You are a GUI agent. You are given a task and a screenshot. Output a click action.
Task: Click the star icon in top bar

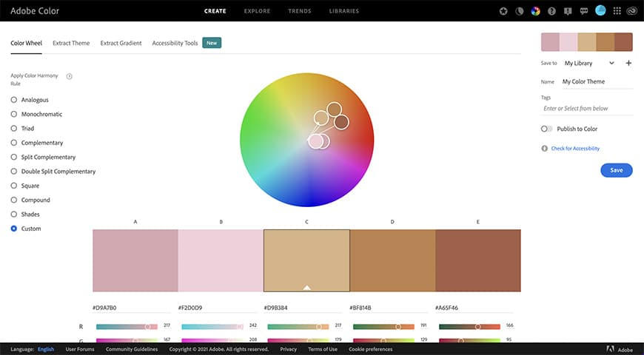tap(503, 11)
